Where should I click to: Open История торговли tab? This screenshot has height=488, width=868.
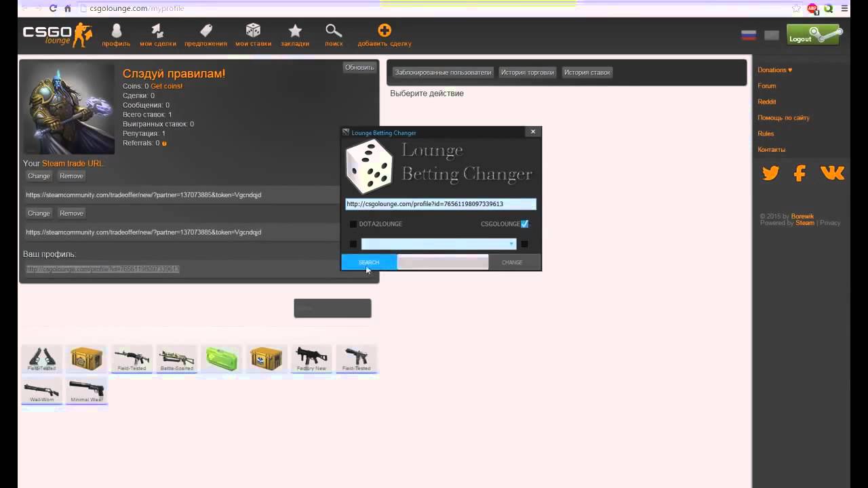coord(528,73)
